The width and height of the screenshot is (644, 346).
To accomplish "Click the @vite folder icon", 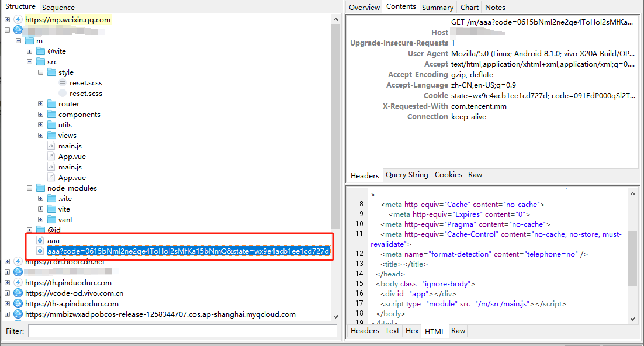I will pyautogui.click(x=40, y=51).
